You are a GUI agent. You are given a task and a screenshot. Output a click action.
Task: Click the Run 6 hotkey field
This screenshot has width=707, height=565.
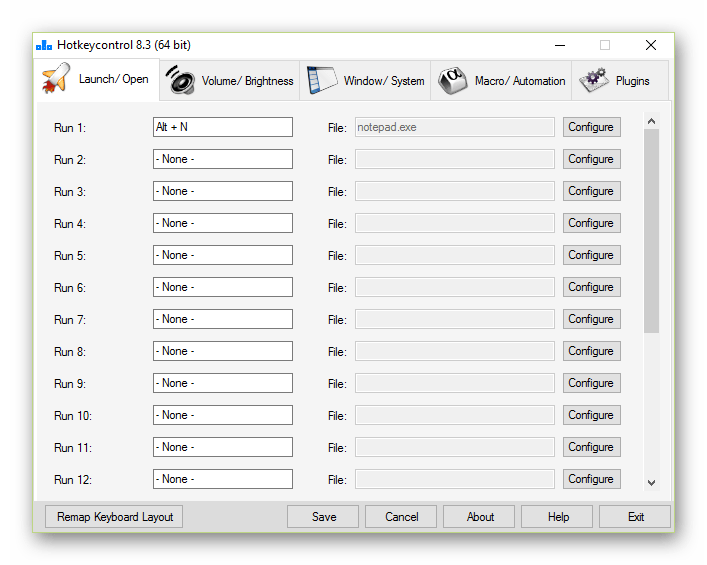pyautogui.click(x=223, y=287)
